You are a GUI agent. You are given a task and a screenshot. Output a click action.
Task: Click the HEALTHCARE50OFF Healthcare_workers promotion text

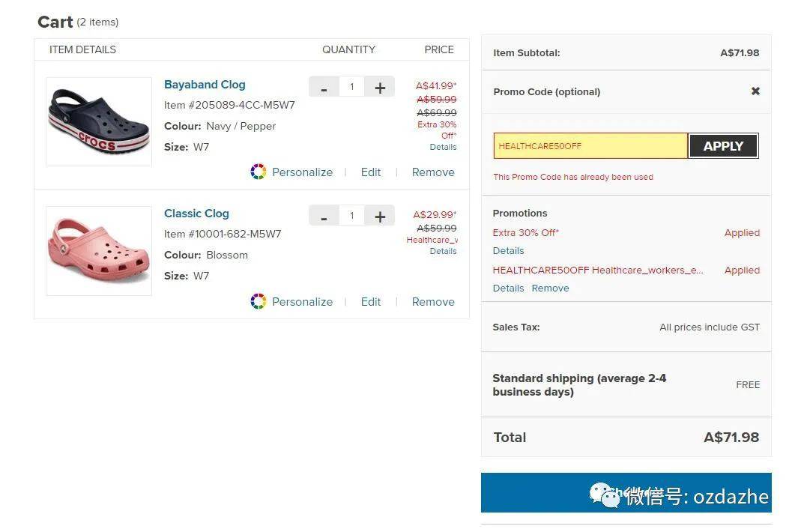[x=598, y=270]
